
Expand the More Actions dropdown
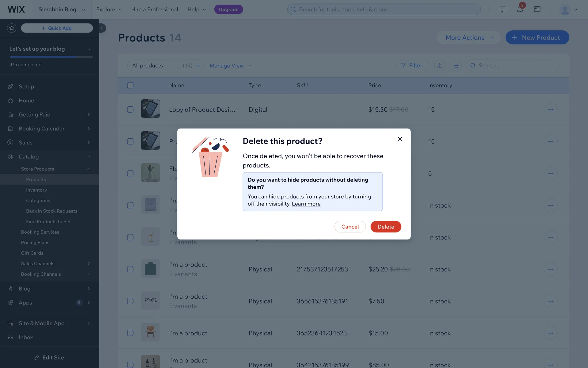coord(469,38)
